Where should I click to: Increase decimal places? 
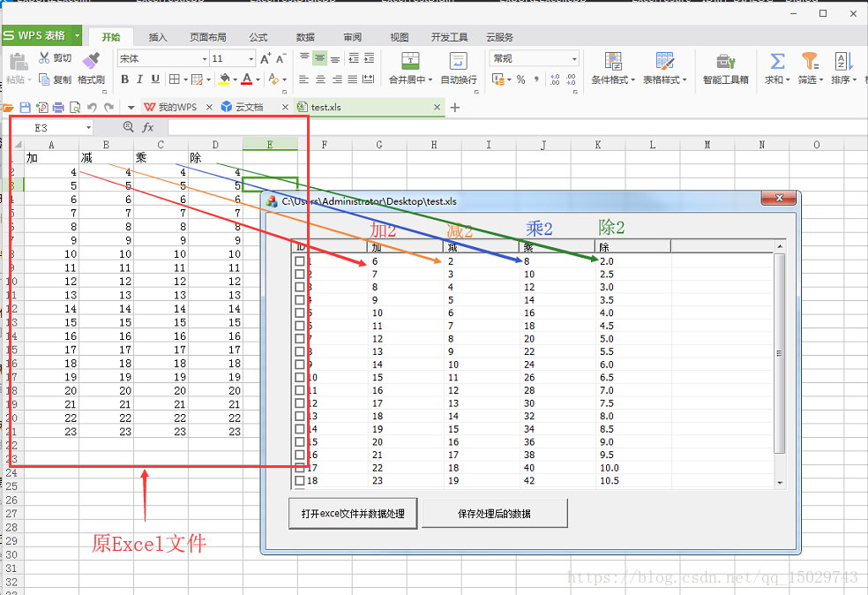554,79
